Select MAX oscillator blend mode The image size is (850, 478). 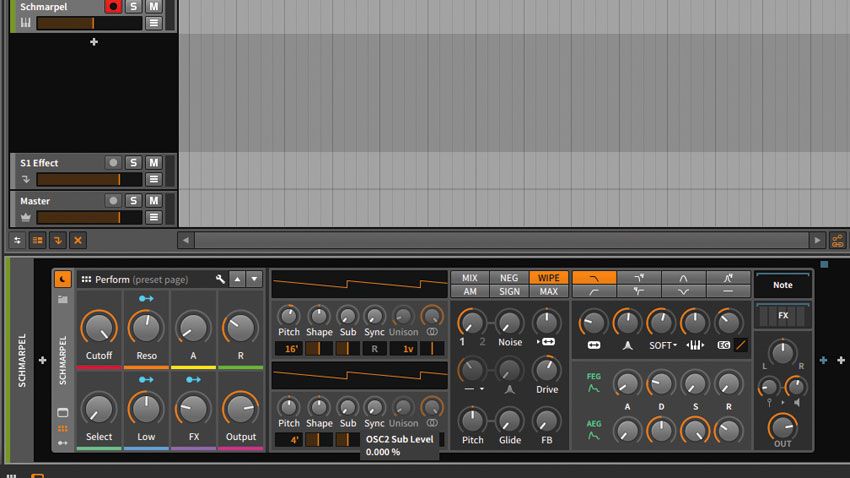[549, 292]
